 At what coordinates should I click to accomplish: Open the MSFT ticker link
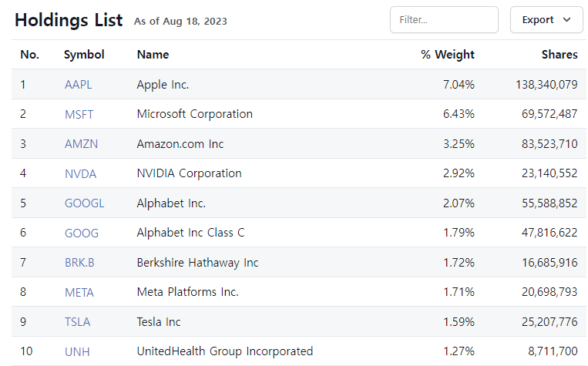pos(79,114)
